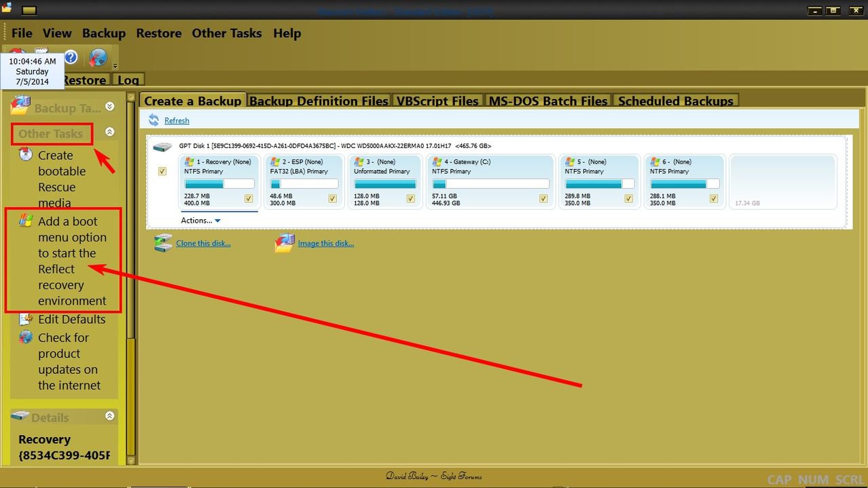
Task: Switch to the Backup Definition Files tab
Action: pos(319,100)
